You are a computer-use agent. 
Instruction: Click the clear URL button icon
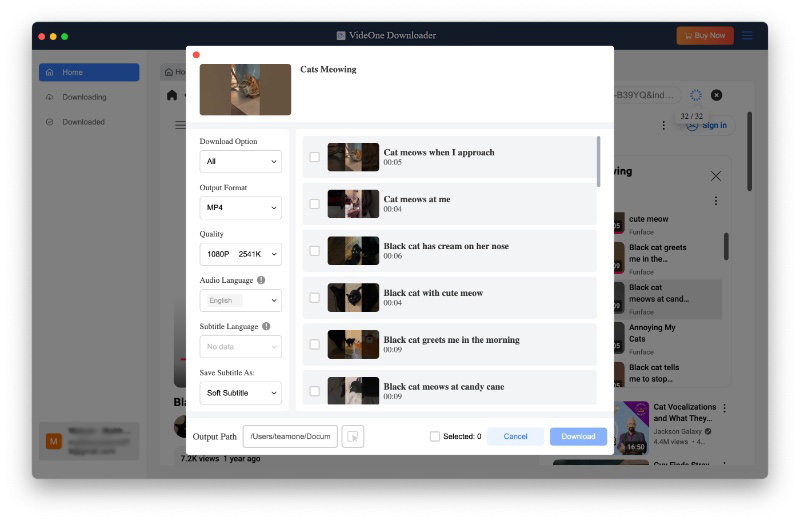coord(716,95)
